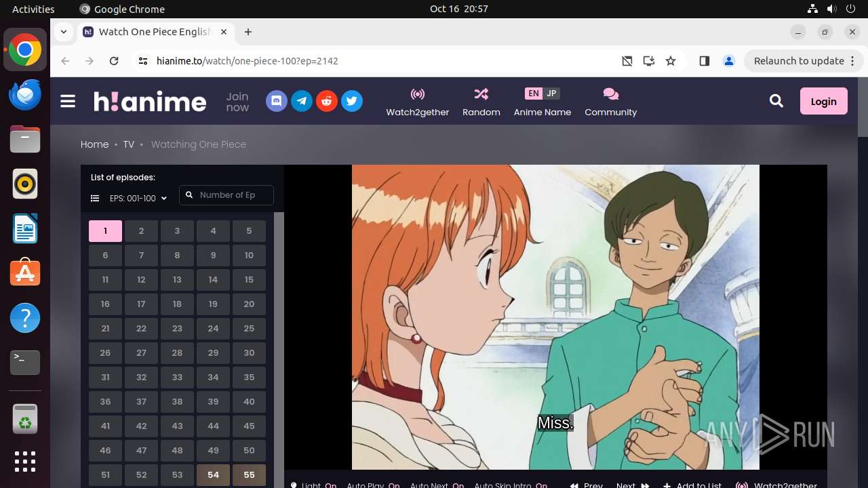
Task: Open a Random anime
Action: tap(481, 102)
